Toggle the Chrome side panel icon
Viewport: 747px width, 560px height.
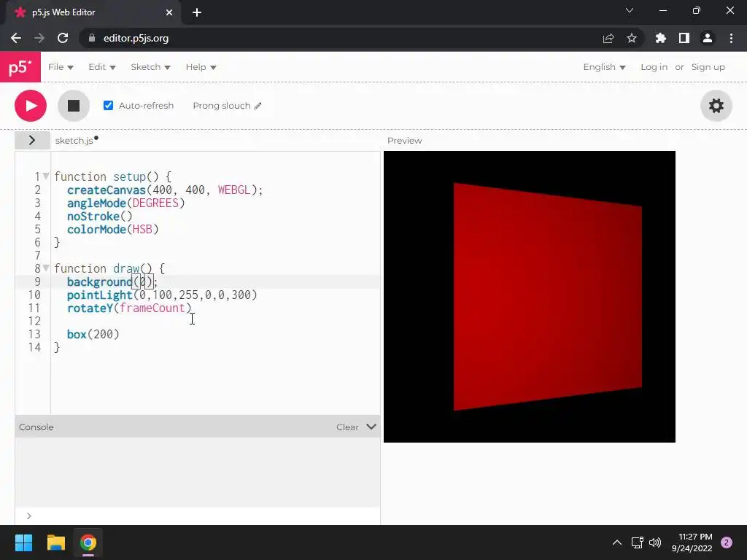(x=684, y=38)
